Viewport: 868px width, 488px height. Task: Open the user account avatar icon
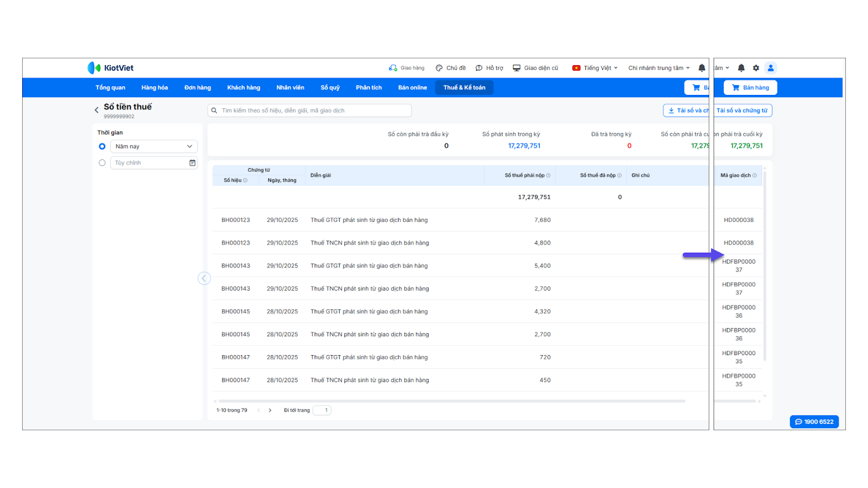coord(770,68)
